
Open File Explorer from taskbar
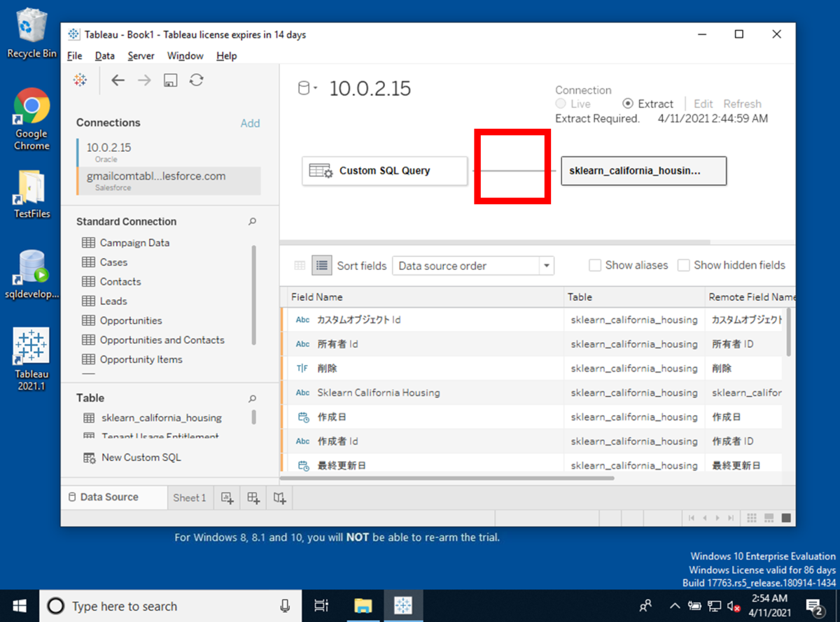coord(363,606)
